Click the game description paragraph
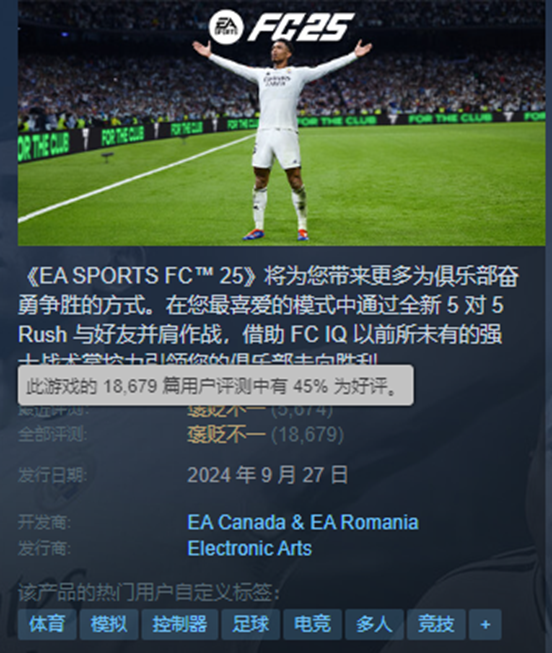 pos(269,318)
